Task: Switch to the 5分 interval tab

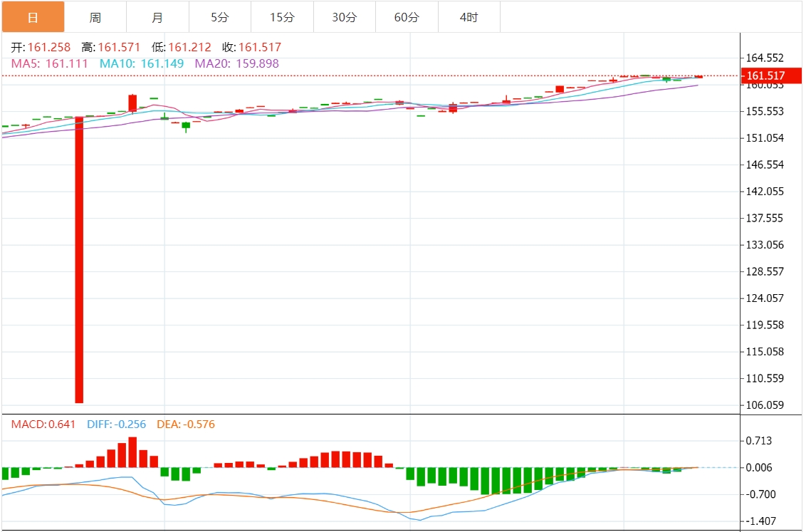Action: coord(220,18)
